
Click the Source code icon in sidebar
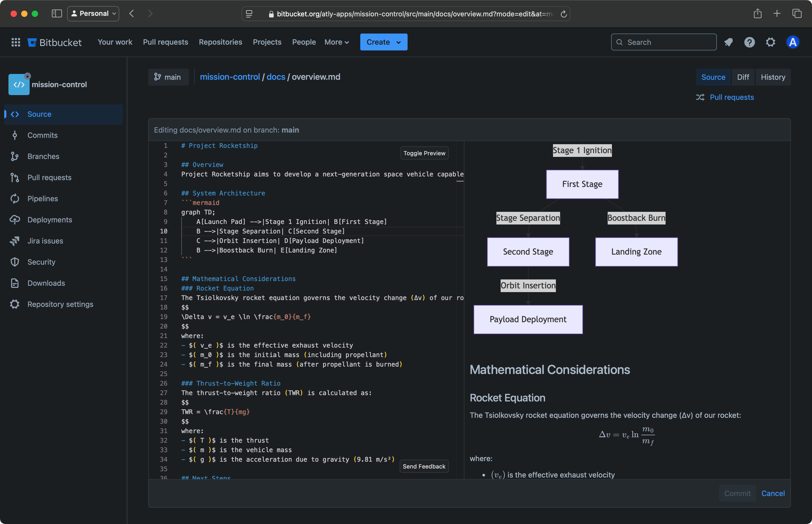15,114
